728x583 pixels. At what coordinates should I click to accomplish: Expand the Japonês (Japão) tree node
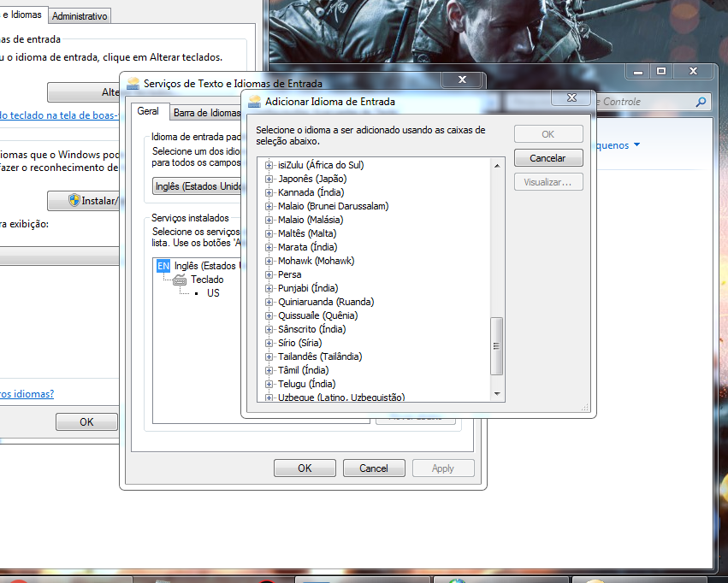[x=269, y=179]
